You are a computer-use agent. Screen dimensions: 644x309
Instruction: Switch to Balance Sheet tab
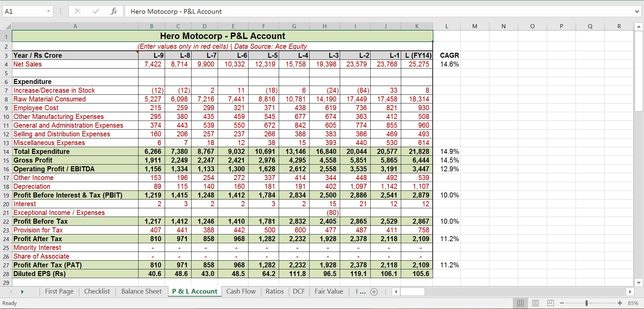pos(142,292)
